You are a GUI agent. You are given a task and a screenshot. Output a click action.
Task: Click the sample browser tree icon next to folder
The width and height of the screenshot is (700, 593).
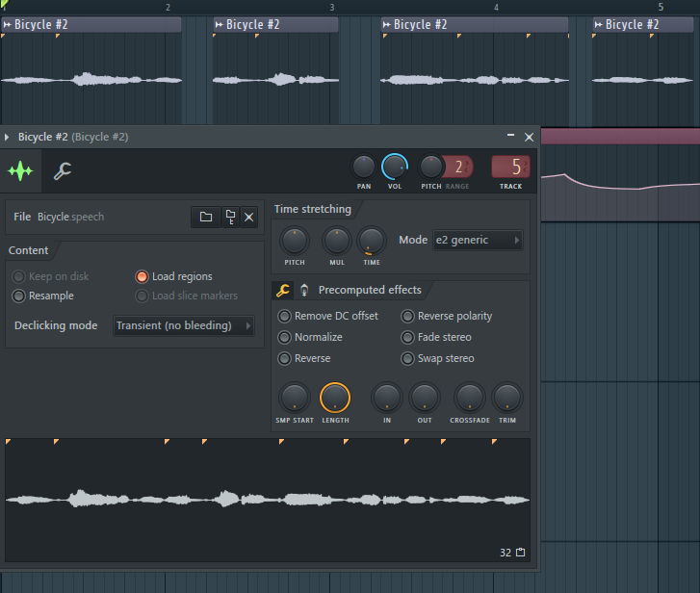(x=230, y=217)
